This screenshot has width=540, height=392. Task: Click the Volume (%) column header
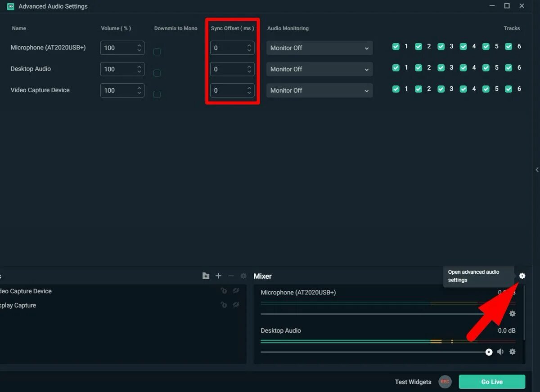(116, 28)
